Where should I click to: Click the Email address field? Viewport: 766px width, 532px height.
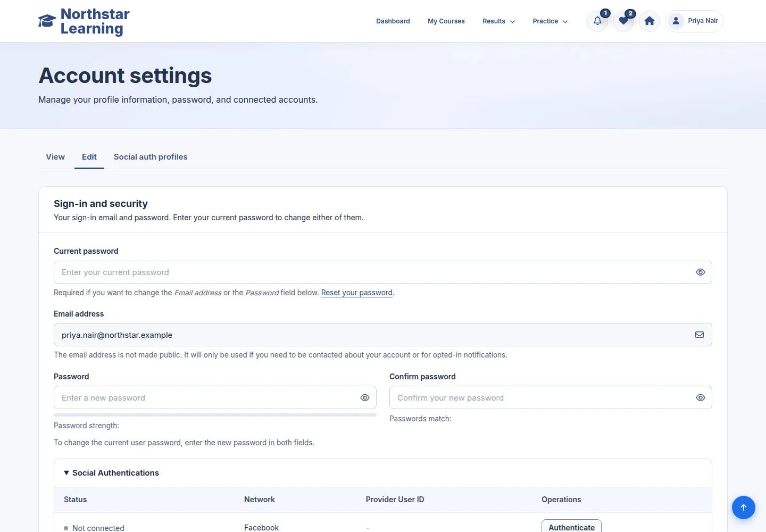383,335
